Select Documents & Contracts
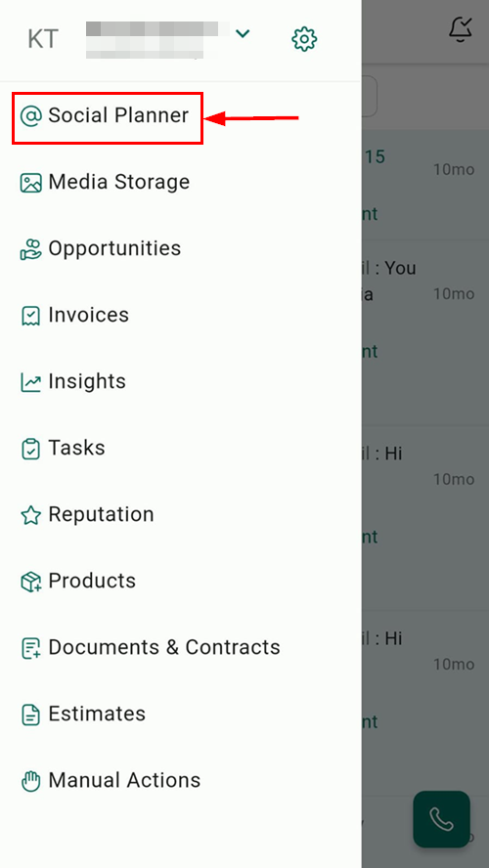This screenshot has width=489, height=868. pyautogui.click(x=164, y=647)
